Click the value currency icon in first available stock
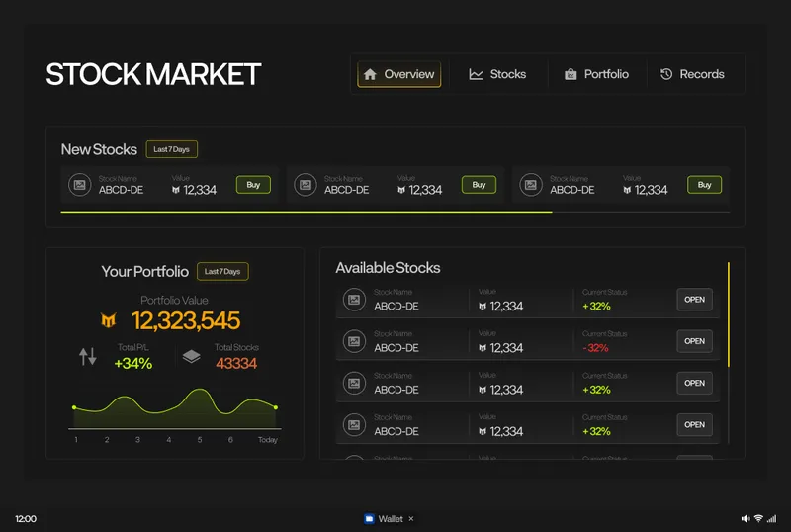791x532 pixels. pos(483,306)
